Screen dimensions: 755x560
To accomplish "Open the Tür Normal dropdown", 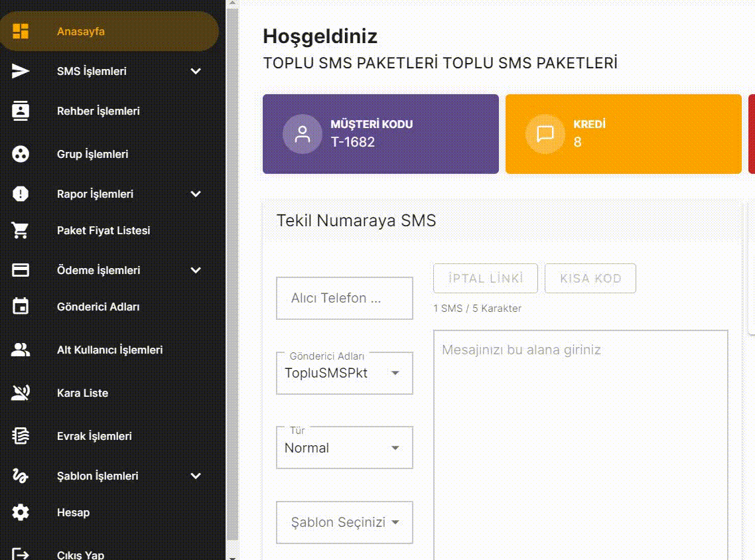I will [344, 447].
